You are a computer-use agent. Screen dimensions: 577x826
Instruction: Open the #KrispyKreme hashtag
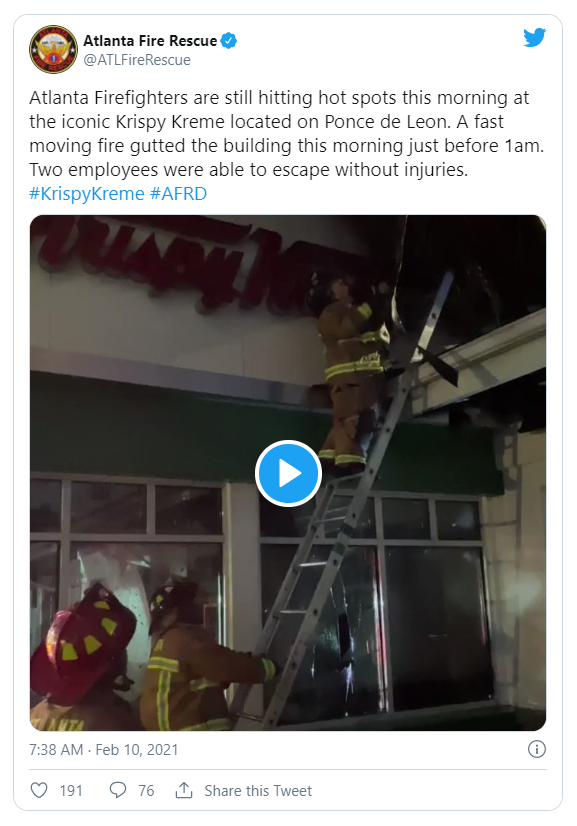(87, 194)
